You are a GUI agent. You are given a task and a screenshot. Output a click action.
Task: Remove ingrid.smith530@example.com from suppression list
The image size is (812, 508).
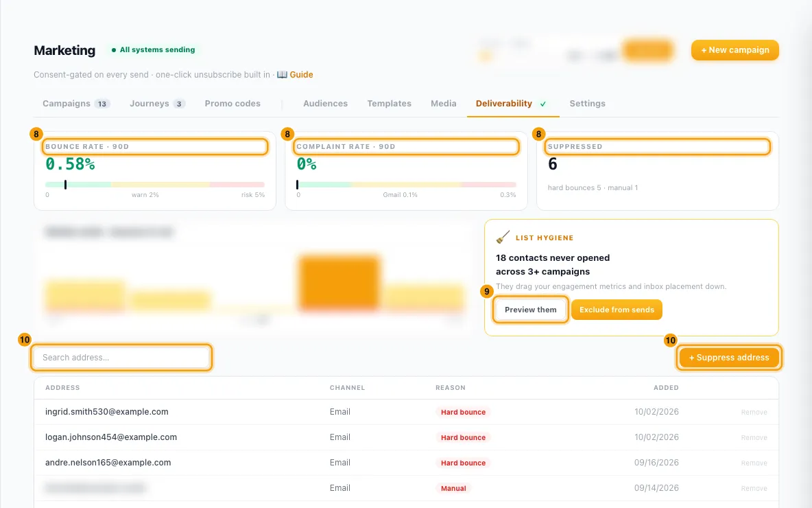pos(754,412)
